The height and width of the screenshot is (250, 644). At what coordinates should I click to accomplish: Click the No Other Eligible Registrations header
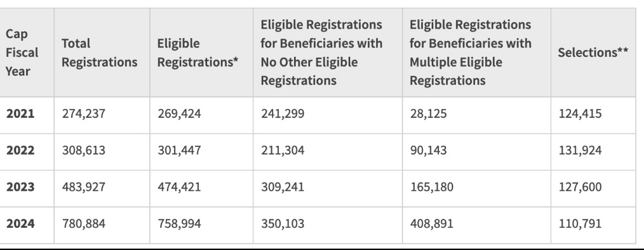[321, 52]
